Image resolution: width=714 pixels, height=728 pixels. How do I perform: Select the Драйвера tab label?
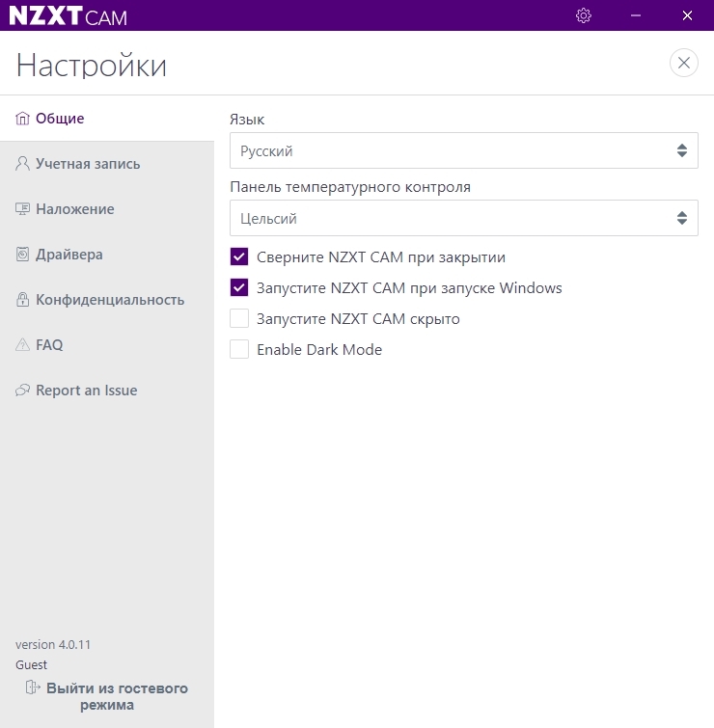click(x=69, y=255)
